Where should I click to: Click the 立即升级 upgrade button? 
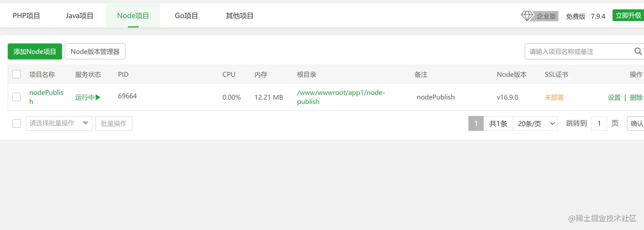click(x=628, y=16)
